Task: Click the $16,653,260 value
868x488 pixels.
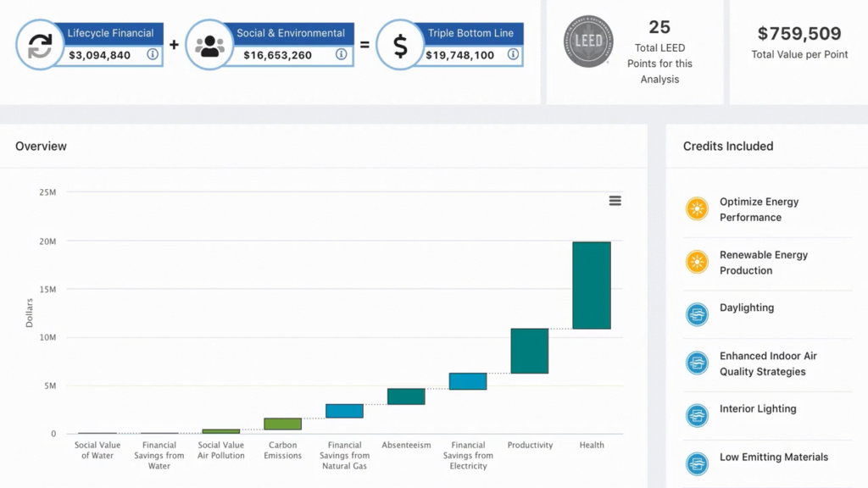Action: click(277, 55)
